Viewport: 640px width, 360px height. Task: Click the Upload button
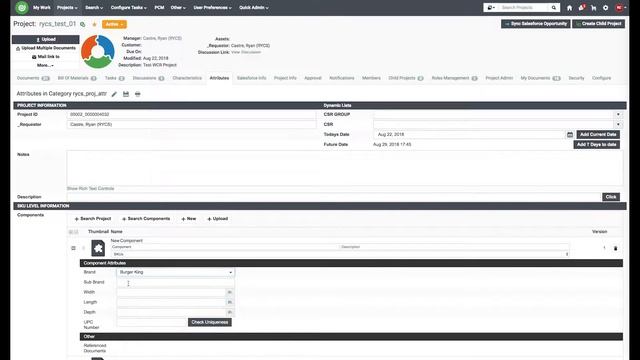tap(46, 39)
